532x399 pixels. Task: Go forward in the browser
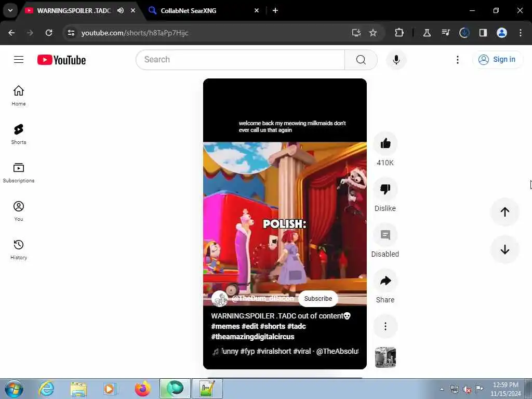point(30,33)
